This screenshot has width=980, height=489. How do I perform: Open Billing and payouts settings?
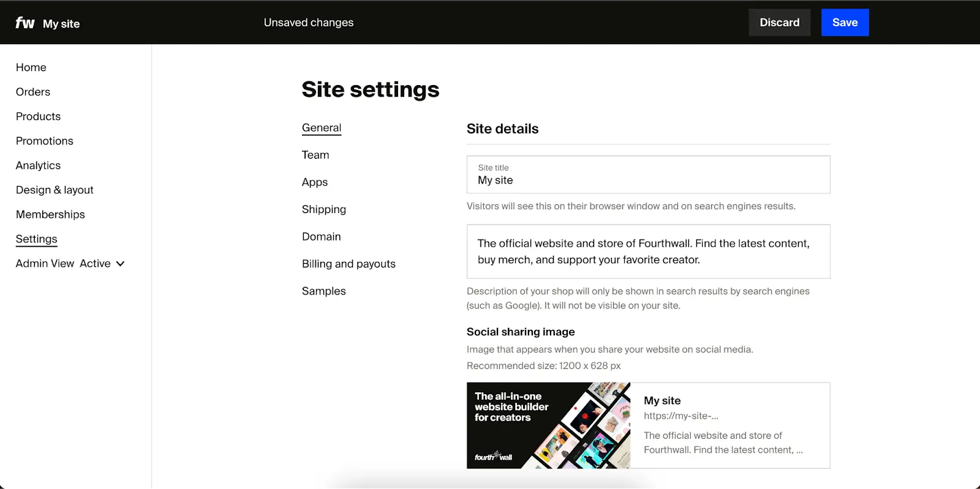point(348,264)
